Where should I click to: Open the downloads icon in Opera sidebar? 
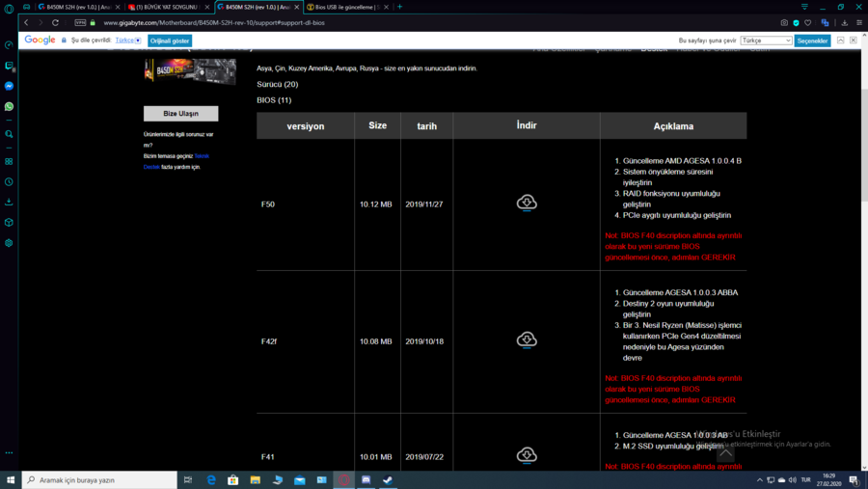tap(9, 203)
